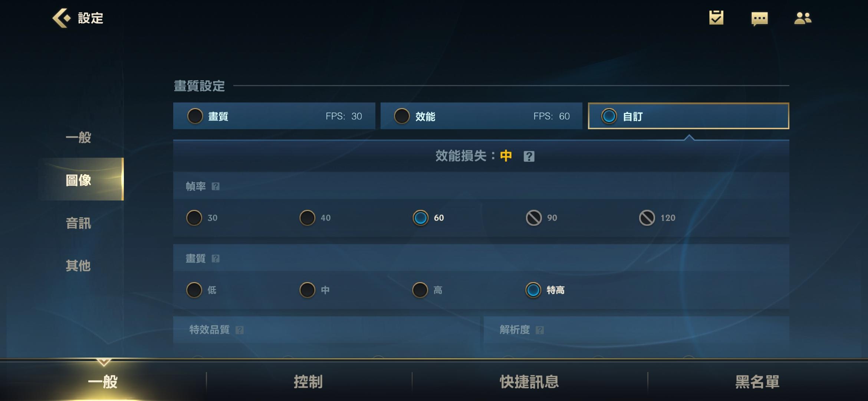Open help icon beside 畫質 section label
Image resolution: width=868 pixels, height=401 pixels.
pyautogui.click(x=216, y=258)
